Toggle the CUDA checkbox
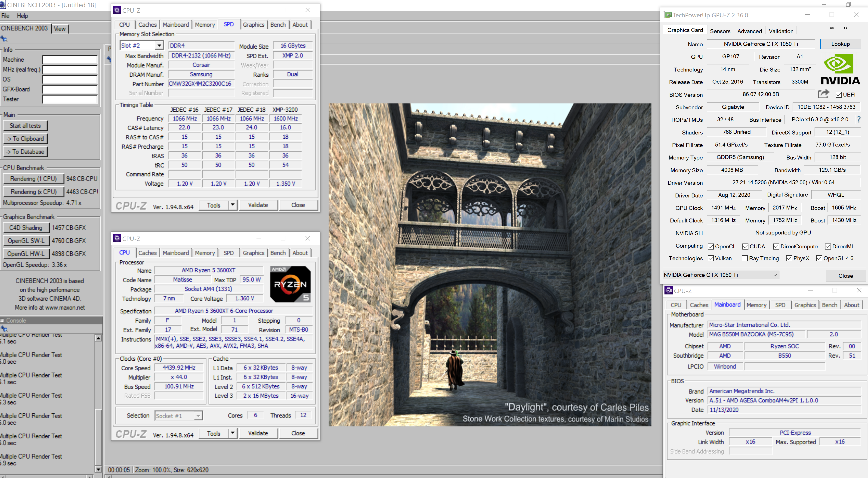This screenshot has width=868, height=478. (745, 247)
